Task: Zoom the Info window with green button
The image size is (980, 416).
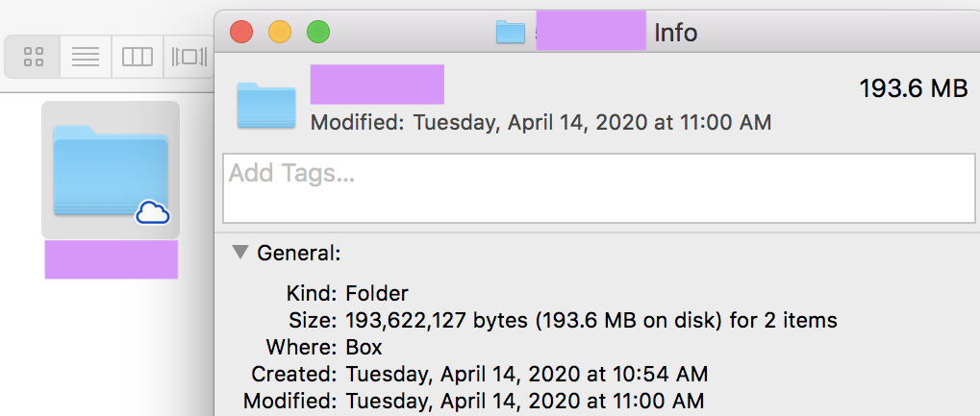Action: coord(318,32)
